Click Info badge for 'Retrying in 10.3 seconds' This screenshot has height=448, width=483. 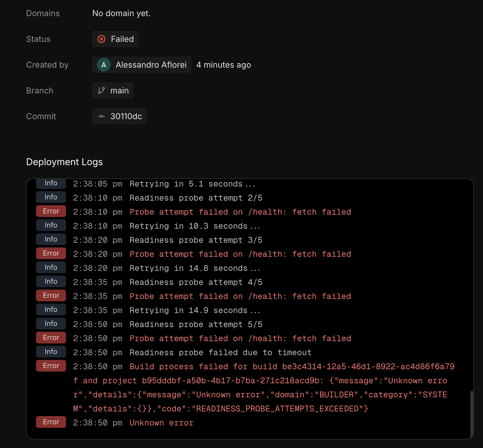[51, 225]
